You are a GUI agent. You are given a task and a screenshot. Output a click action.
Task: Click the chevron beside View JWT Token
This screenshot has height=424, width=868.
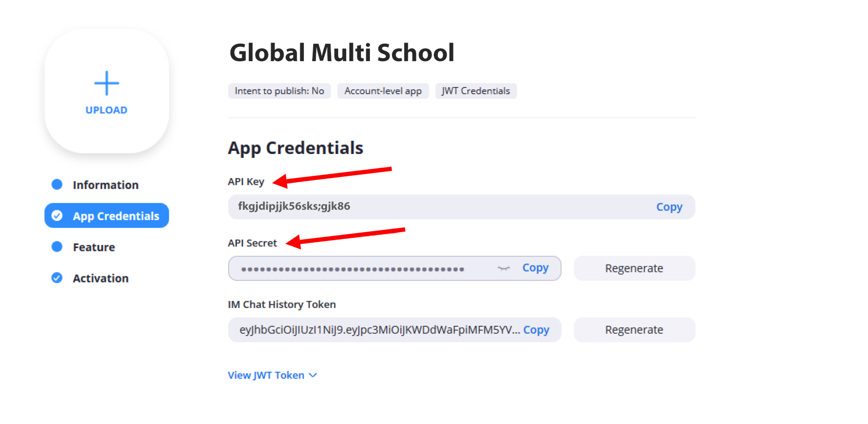(313, 375)
